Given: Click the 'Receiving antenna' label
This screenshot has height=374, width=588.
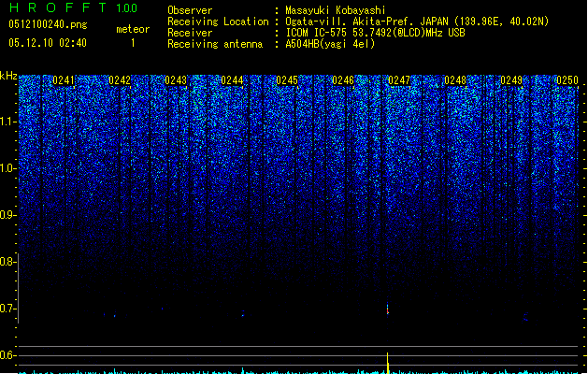Looking at the screenshot, I should click(x=215, y=44).
